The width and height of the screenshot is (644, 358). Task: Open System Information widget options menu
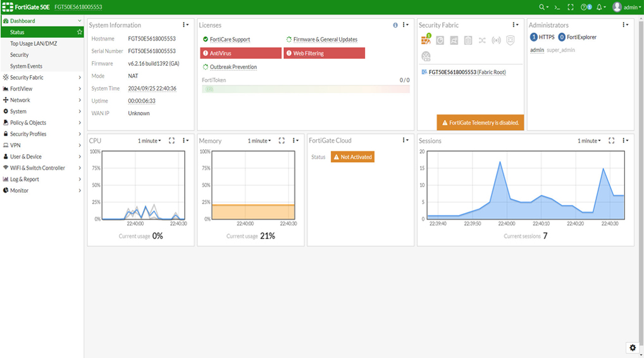pyautogui.click(x=185, y=25)
